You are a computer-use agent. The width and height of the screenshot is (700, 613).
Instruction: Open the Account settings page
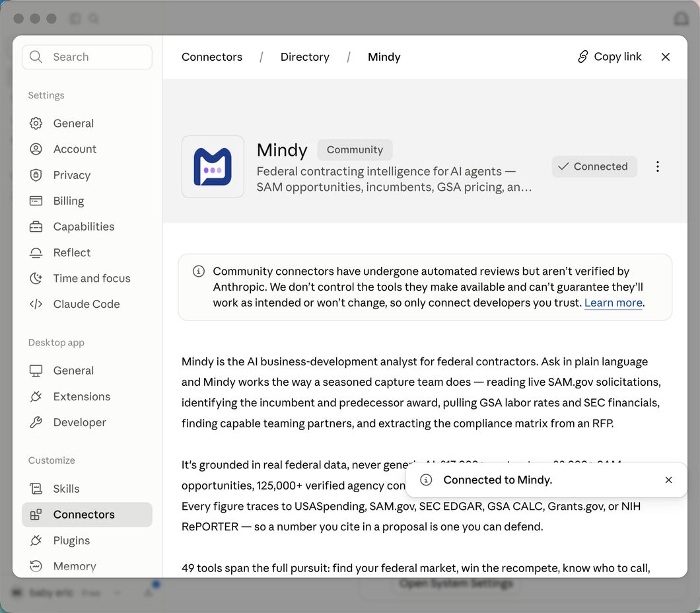point(87,149)
